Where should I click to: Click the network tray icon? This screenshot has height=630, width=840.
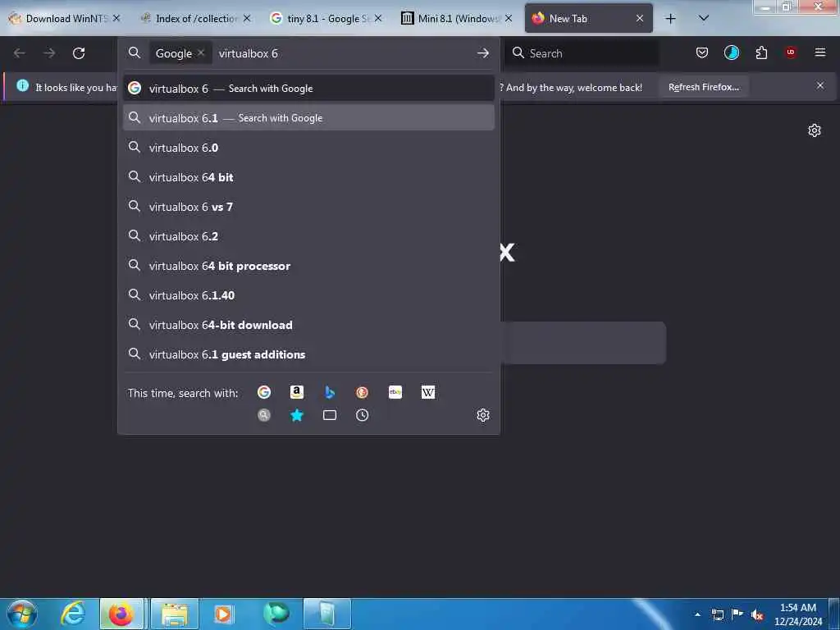(718, 614)
